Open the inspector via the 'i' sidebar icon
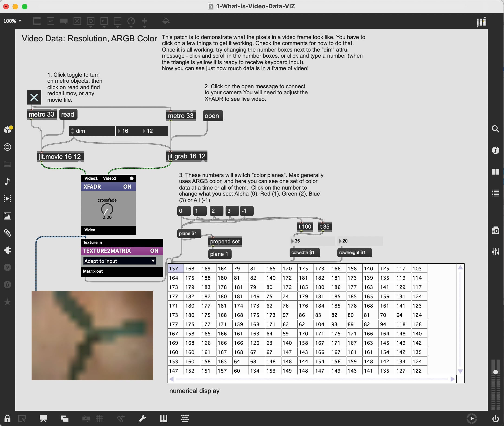Image resolution: width=504 pixels, height=426 pixels. [x=496, y=150]
